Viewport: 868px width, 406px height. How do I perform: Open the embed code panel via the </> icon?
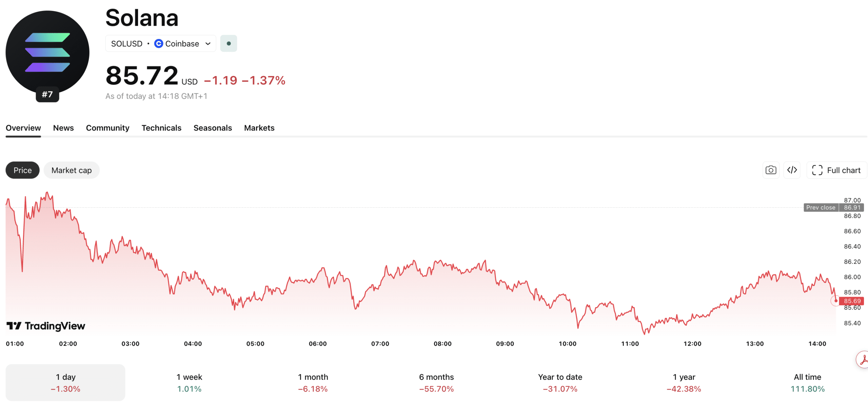coord(792,170)
